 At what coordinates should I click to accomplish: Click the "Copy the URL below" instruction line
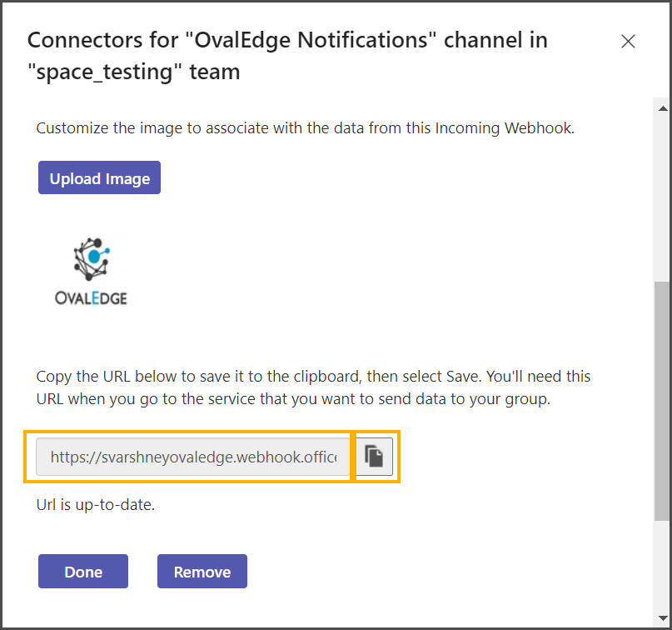313,376
